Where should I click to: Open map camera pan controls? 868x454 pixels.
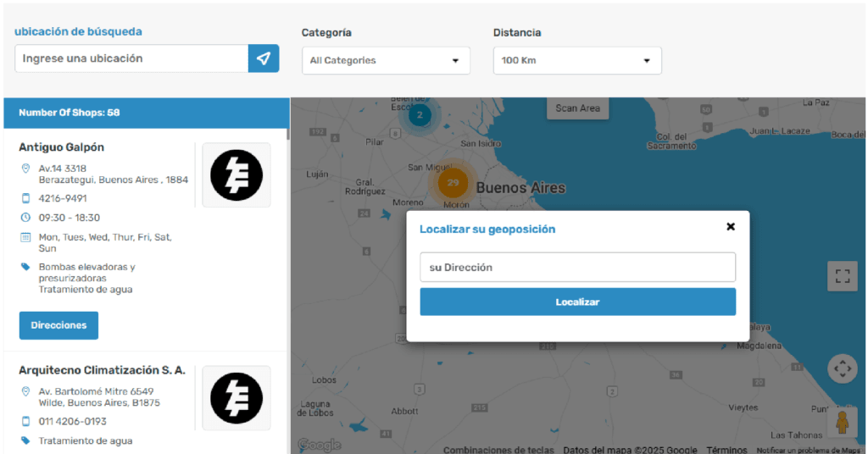click(x=842, y=368)
